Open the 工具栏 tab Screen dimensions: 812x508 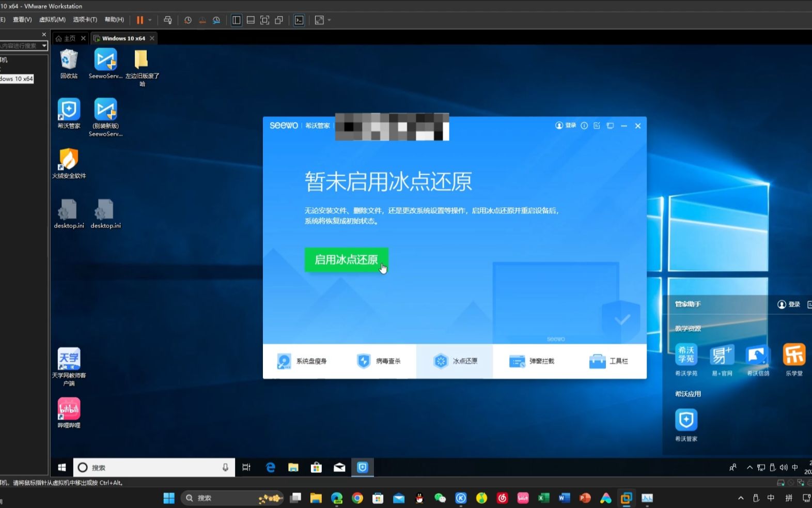[608, 361]
